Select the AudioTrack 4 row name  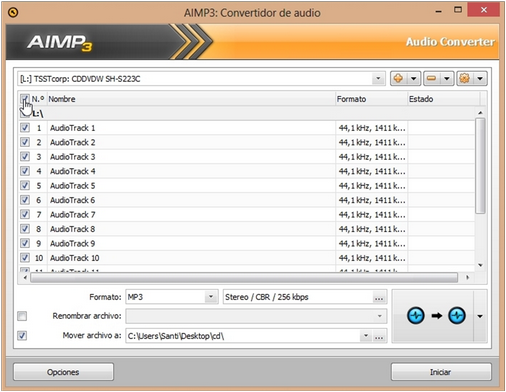73,171
